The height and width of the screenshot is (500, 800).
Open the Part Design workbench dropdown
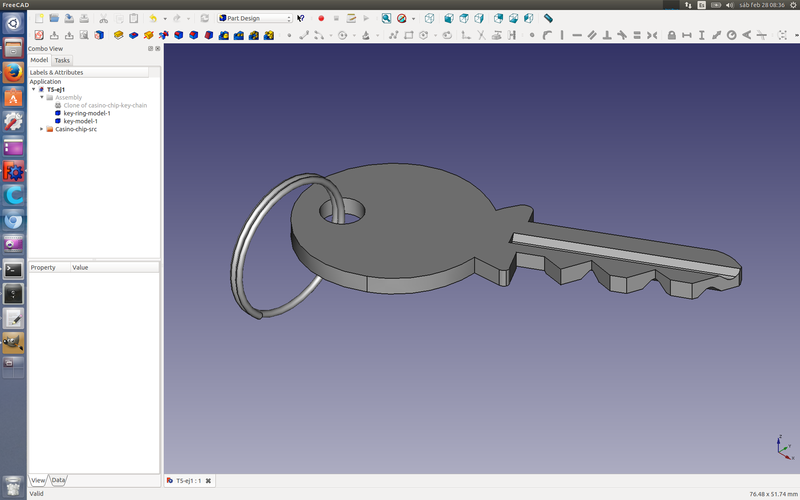tap(255, 18)
